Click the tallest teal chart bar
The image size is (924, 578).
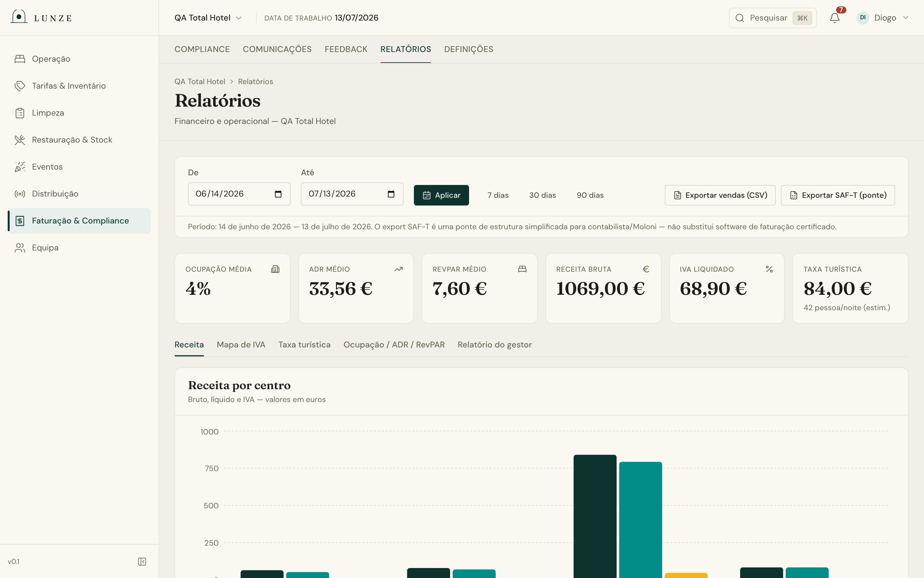click(640, 520)
